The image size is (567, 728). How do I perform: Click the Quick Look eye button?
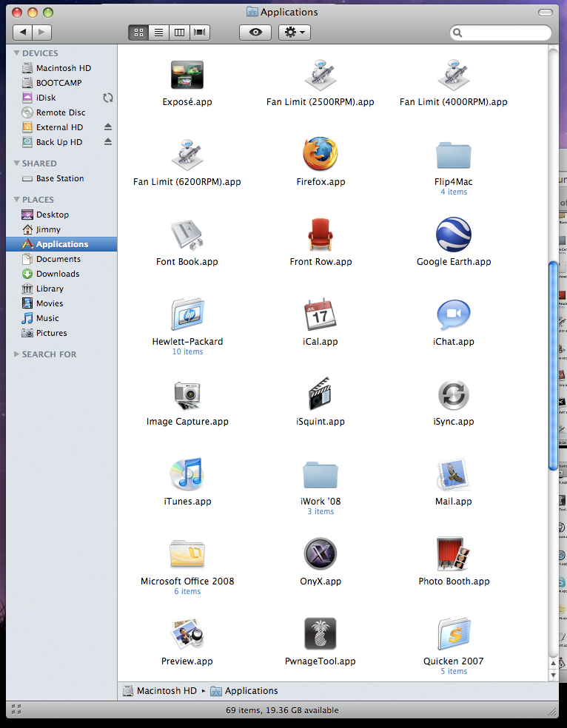pyautogui.click(x=255, y=33)
